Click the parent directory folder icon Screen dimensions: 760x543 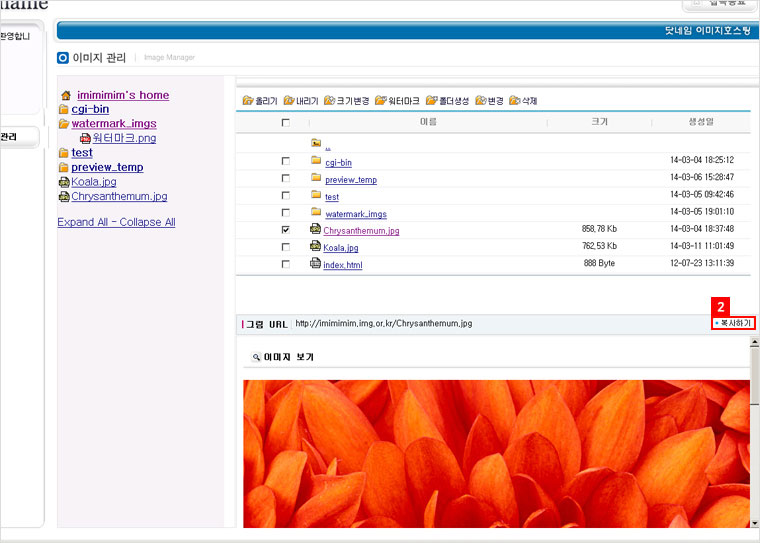pyautogui.click(x=316, y=143)
